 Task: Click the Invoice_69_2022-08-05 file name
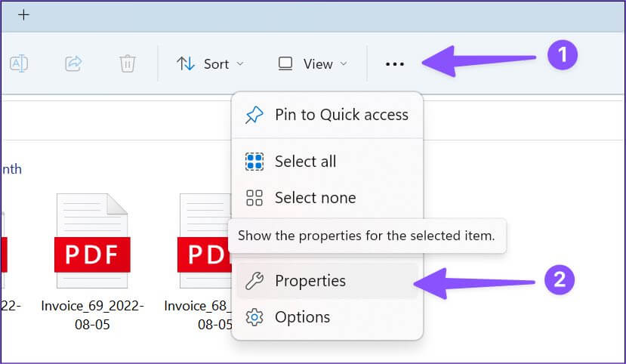click(92, 315)
